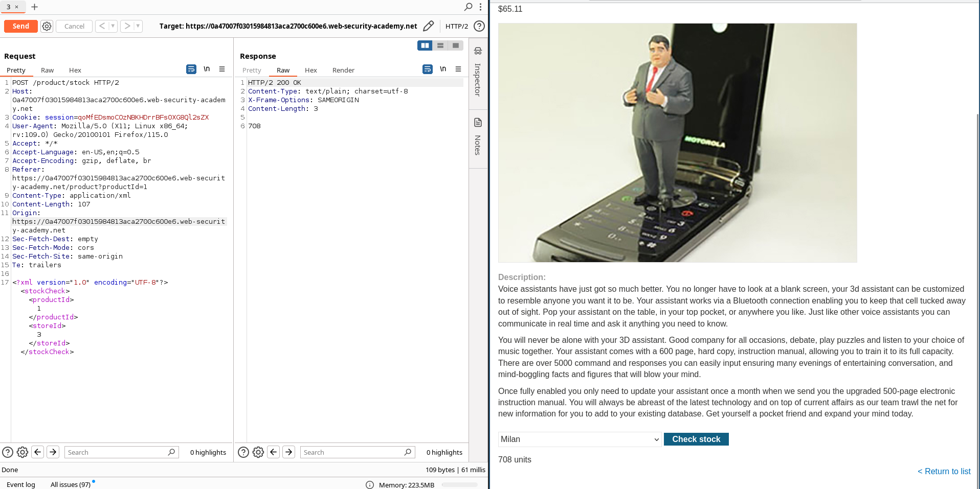
Task: Jump to previous Request search match
Action: (x=38, y=452)
